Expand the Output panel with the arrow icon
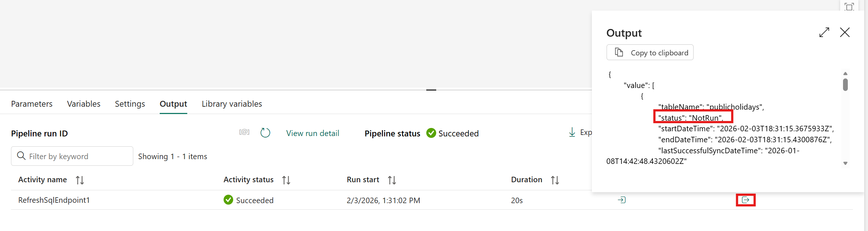868x231 pixels. 824,32
